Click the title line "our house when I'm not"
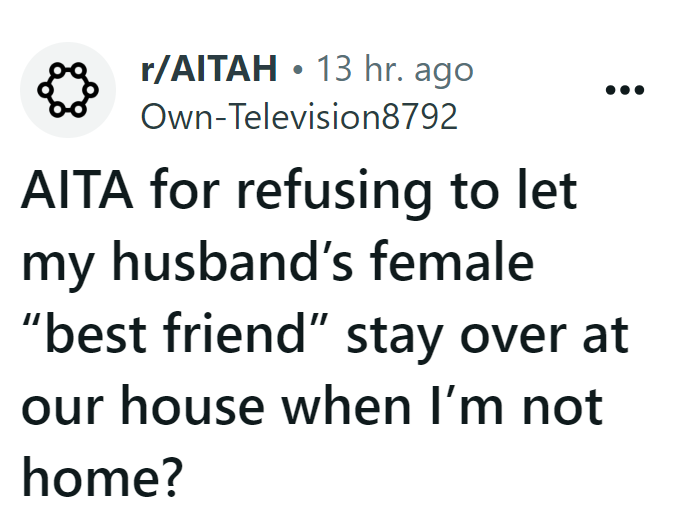674x522 pixels. pos(311,407)
